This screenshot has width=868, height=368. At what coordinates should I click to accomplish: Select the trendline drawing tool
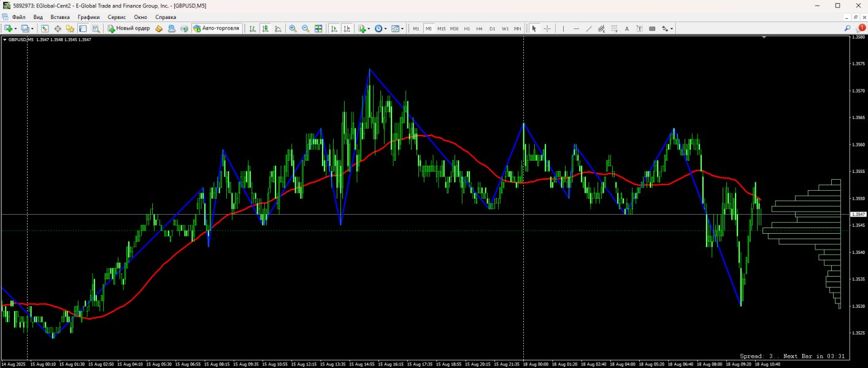(589, 29)
